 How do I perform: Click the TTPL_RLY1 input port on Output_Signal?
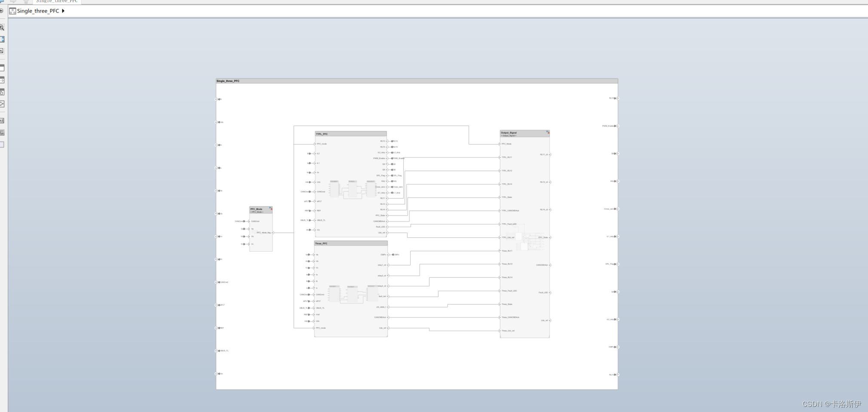pyautogui.click(x=500, y=157)
